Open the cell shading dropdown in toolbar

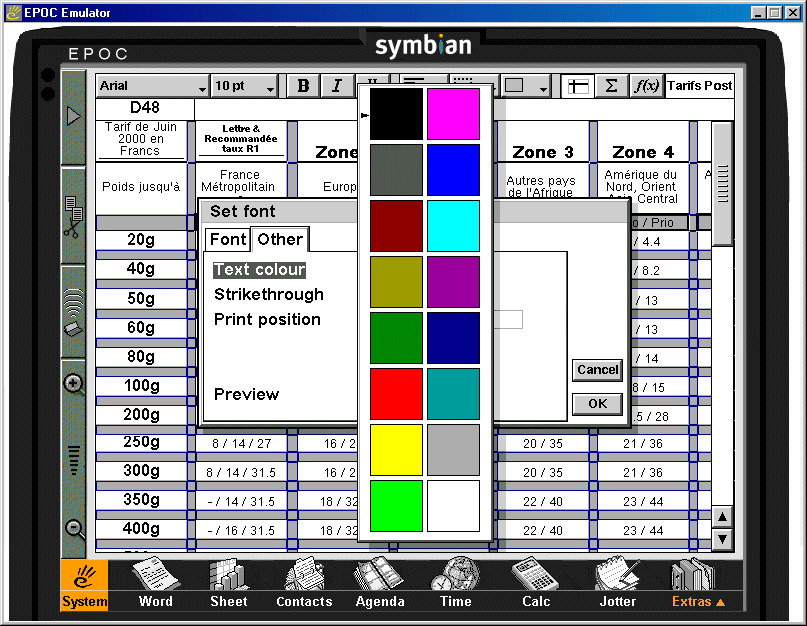tap(526, 85)
